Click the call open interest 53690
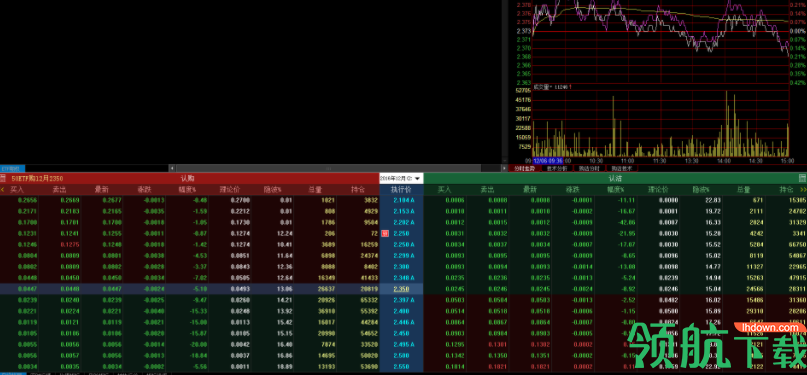807x375 pixels. coord(369,366)
